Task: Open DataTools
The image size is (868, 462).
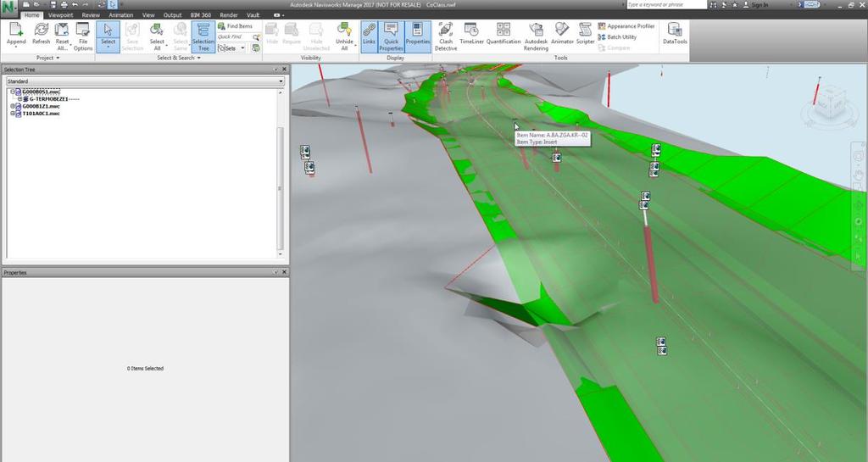Action: 675,34
